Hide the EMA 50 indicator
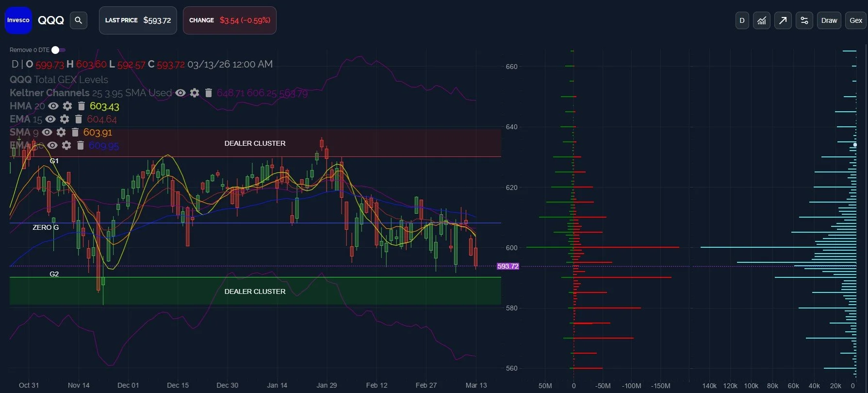 coord(52,145)
